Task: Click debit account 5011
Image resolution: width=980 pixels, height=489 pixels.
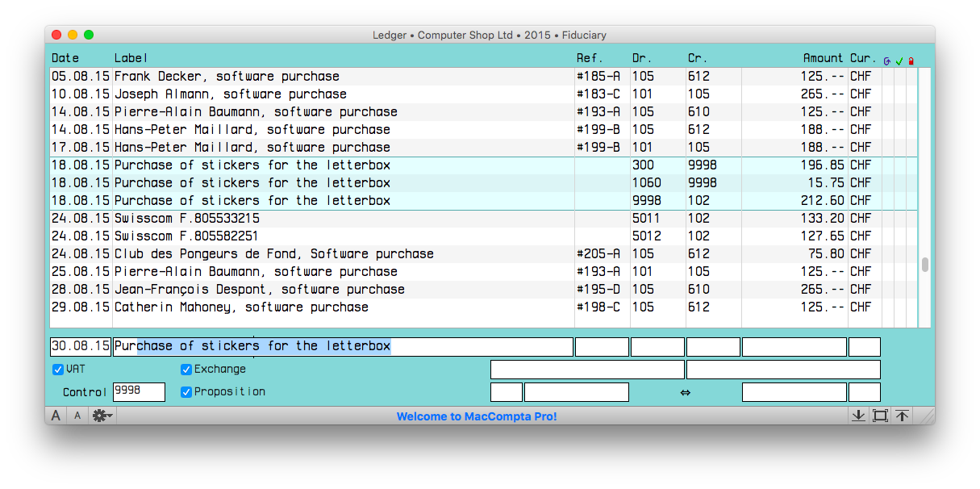Action: point(647,219)
